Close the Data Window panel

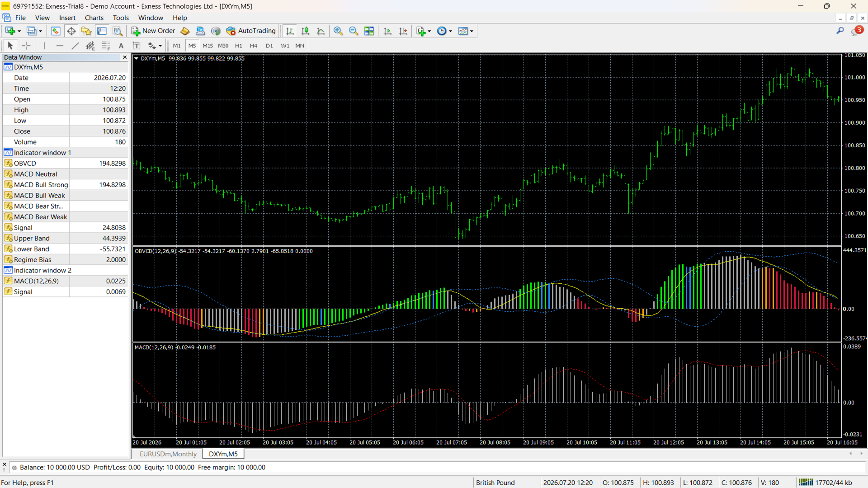[x=125, y=57]
